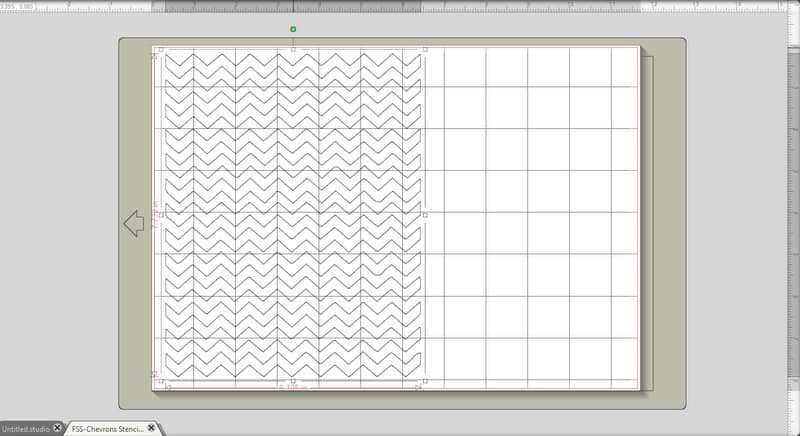Screen dimensions: 800x436
Task: Close the Untitled.studio document tab
Action: [58, 428]
